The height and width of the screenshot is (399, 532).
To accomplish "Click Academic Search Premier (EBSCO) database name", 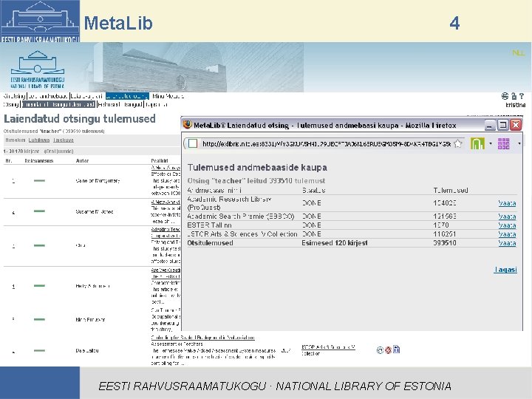I will tap(241, 216).
